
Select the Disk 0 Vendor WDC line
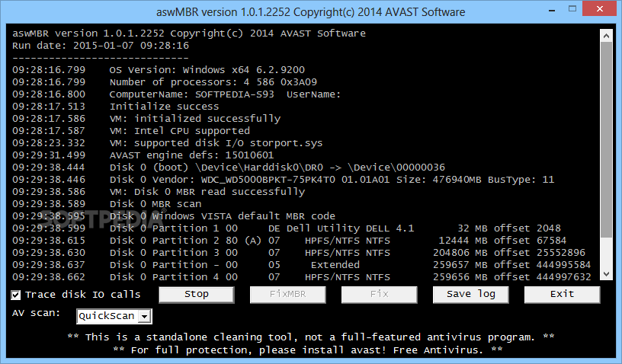[284, 180]
